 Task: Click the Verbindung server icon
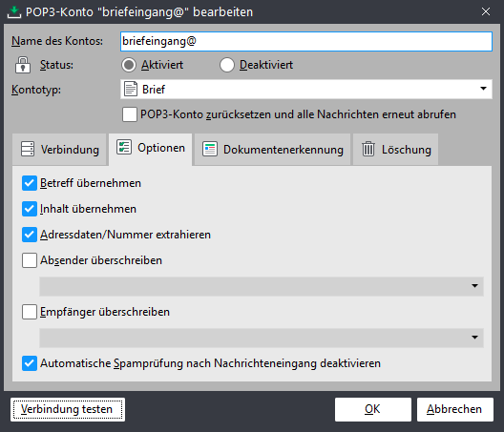(x=28, y=150)
